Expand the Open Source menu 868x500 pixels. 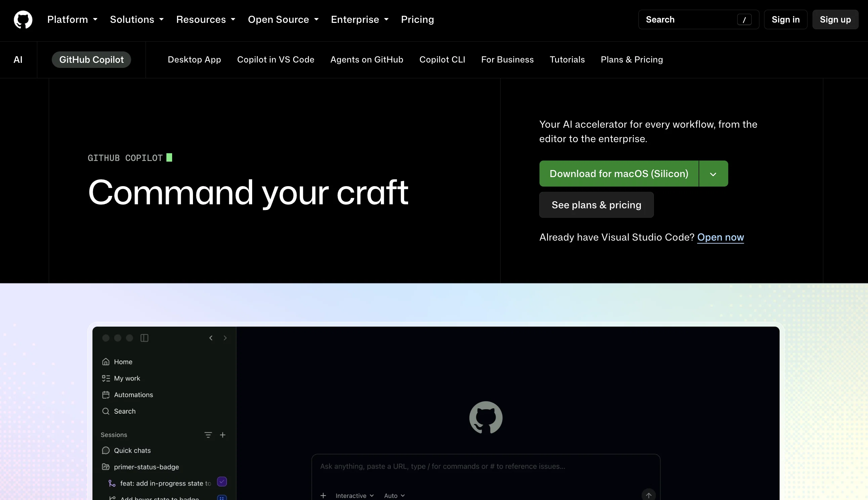[x=283, y=19]
